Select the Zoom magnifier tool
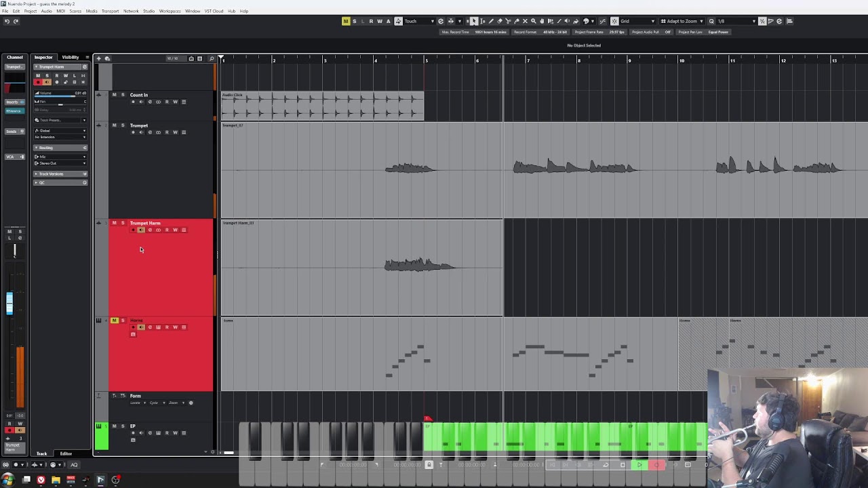Viewport: 868px width, 488px height. coord(533,21)
